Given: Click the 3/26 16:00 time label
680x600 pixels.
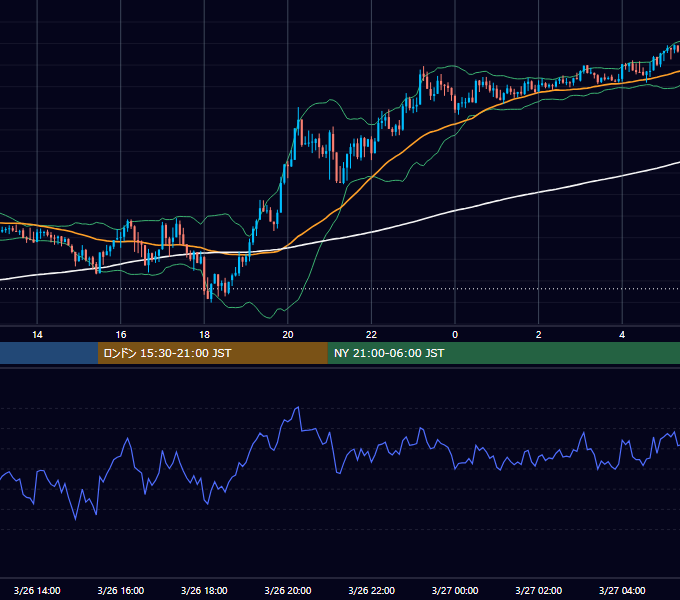Looking at the screenshot, I should (x=121, y=590).
